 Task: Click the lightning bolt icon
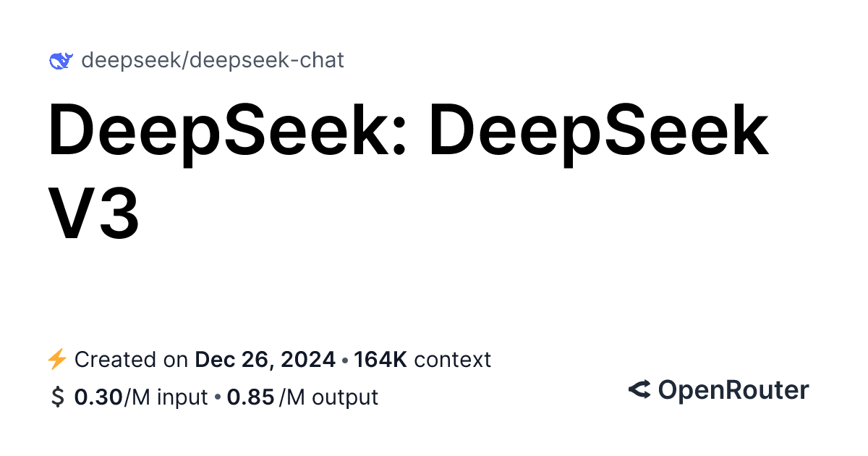pos(56,359)
